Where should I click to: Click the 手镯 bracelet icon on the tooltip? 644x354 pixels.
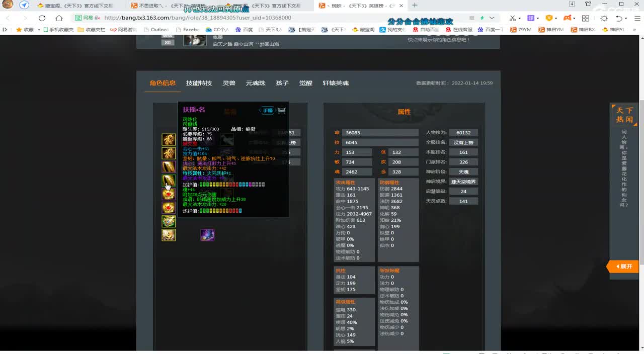click(x=267, y=110)
